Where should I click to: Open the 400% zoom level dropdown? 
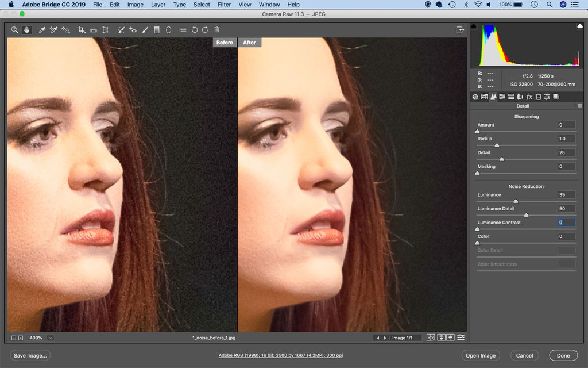pos(51,338)
